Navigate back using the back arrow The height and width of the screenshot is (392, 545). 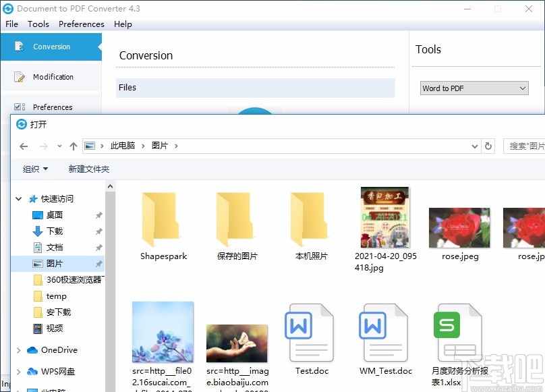[x=24, y=146]
